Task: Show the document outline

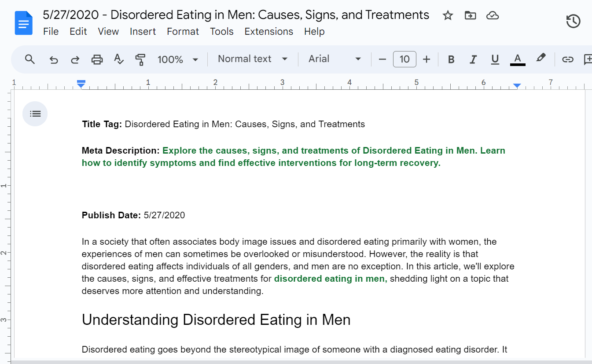Action: (35, 114)
